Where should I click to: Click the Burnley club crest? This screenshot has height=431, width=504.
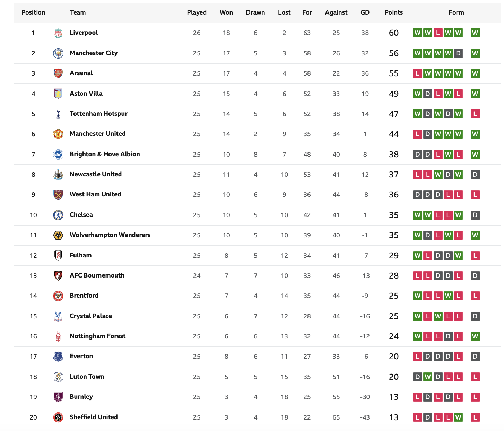pos(58,397)
